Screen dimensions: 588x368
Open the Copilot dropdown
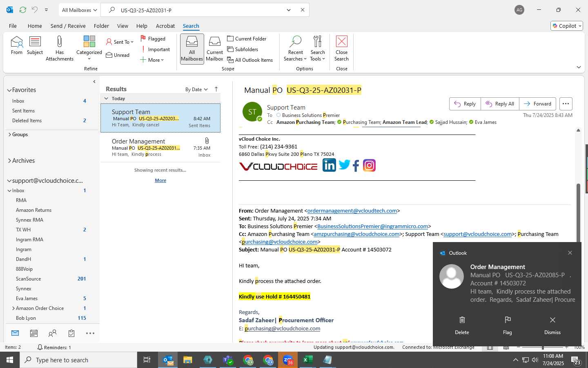click(x=567, y=26)
